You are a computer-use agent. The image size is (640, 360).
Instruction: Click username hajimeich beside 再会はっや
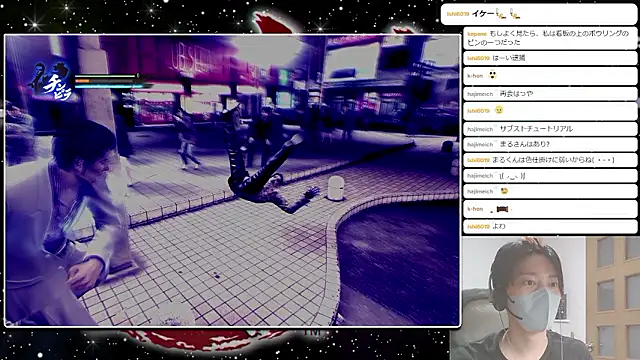click(480, 94)
